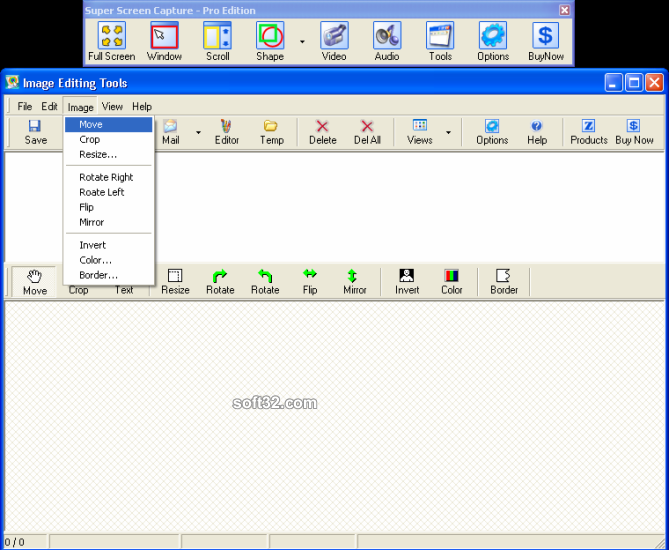The height and width of the screenshot is (550, 669).
Task: Rotate left using the second Rotate arrow
Action: click(265, 282)
